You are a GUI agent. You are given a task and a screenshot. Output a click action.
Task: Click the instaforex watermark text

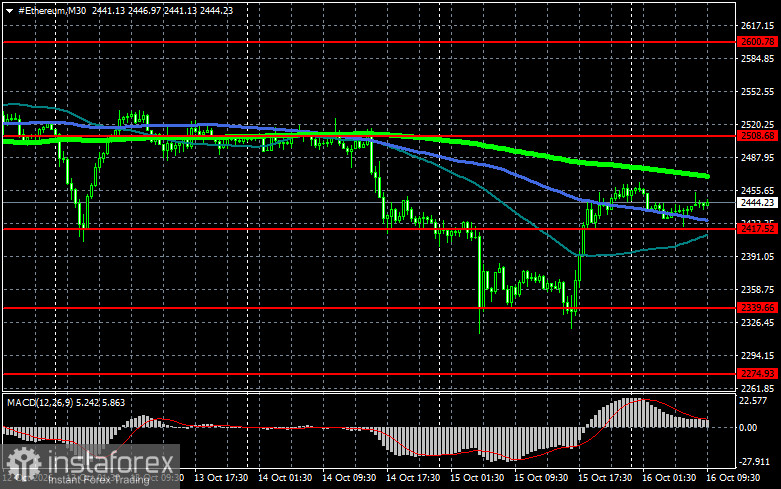[x=111, y=463]
